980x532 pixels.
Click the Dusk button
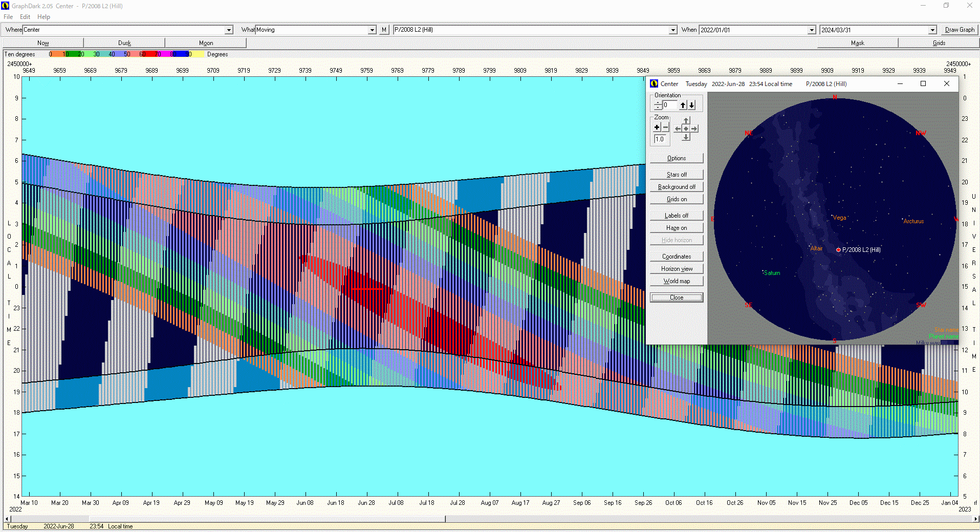(x=124, y=43)
